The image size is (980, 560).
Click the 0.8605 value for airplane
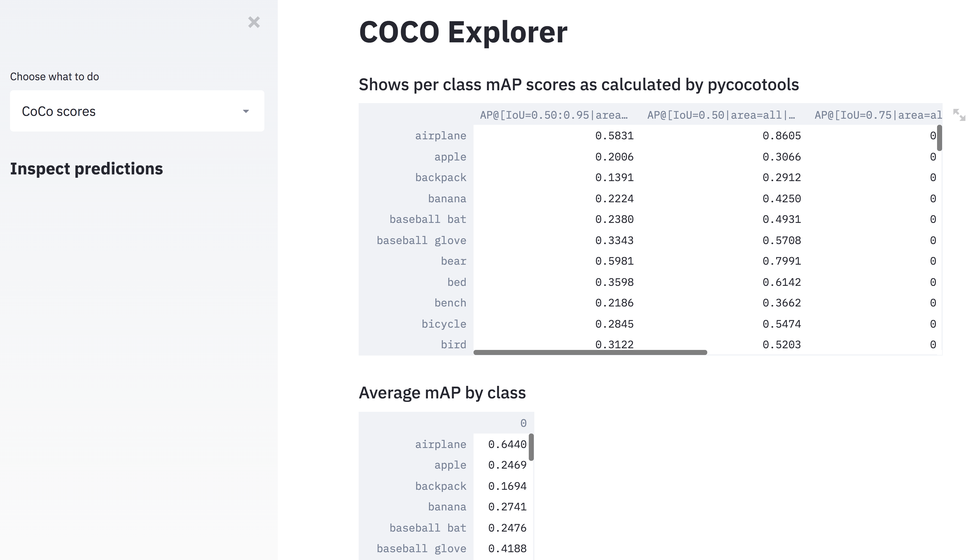click(x=781, y=136)
